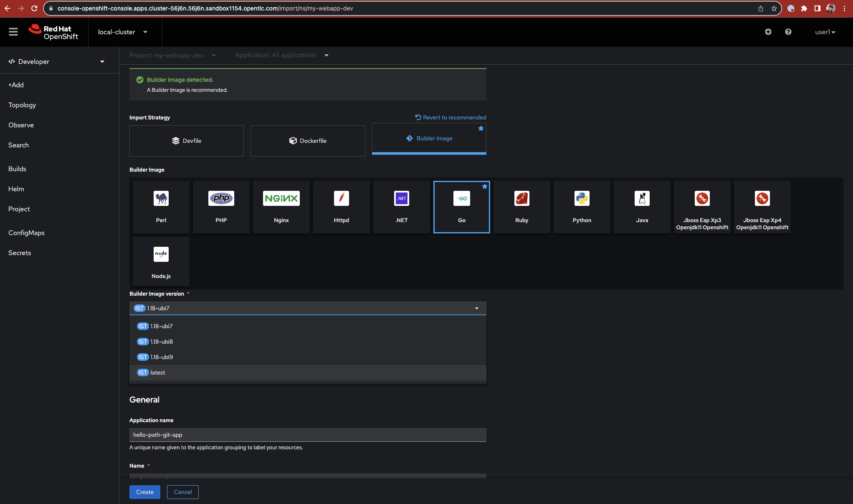Select the Devfile import strategy
The width and height of the screenshot is (853, 504).
point(187,141)
